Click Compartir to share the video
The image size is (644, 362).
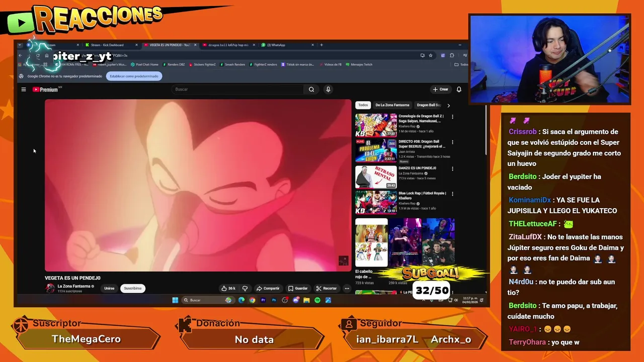point(268,288)
